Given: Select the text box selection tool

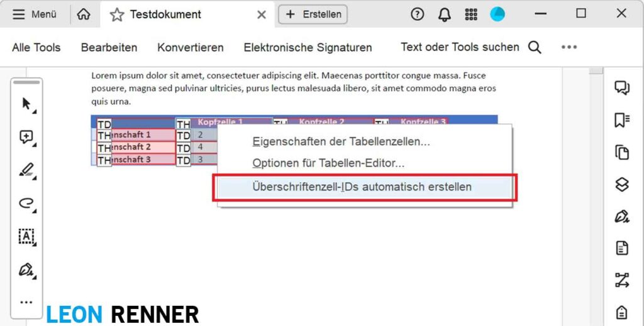Looking at the screenshot, I should 26,237.
